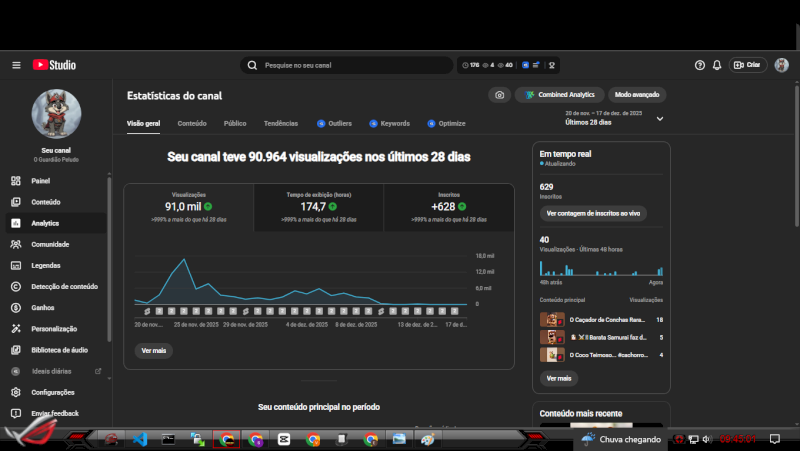Open the Criar dropdown button
Image resolution: width=800 pixels, height=451 pixels.
tap(748, 65)
